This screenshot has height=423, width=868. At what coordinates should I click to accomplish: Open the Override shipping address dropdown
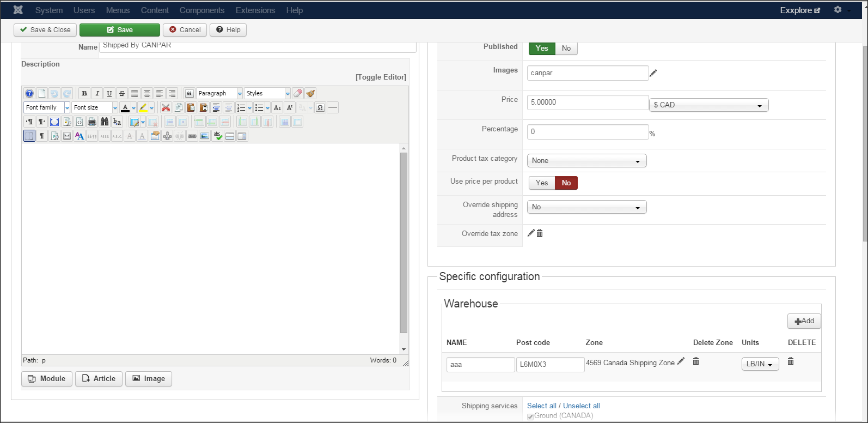586,207
